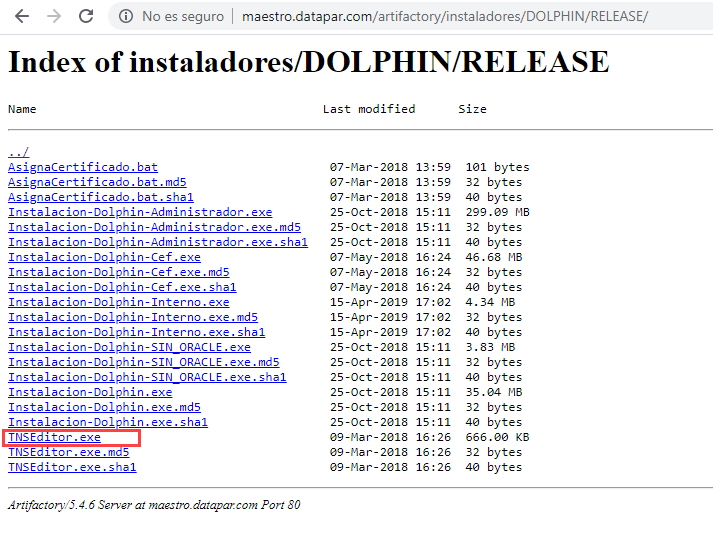The height and width of the screenshot is (557, 713).
Task: Download AsignaCertificado.bat
Action: point(83,167)
